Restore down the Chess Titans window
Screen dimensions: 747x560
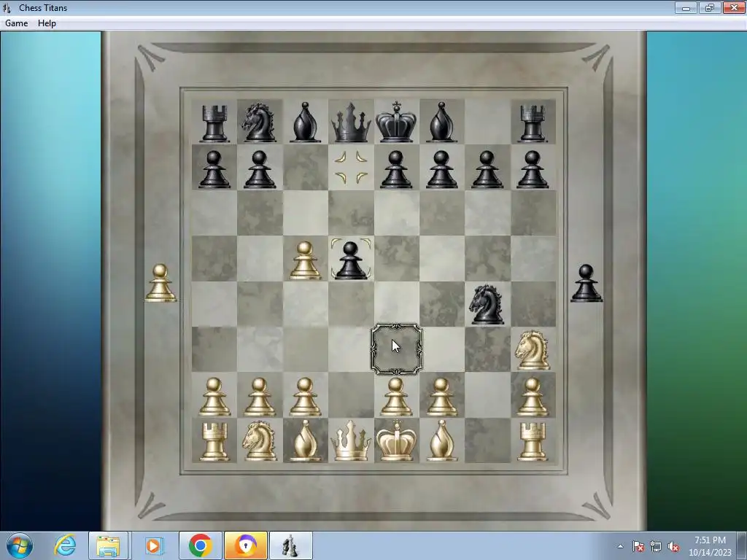click(x=710, y=7)
